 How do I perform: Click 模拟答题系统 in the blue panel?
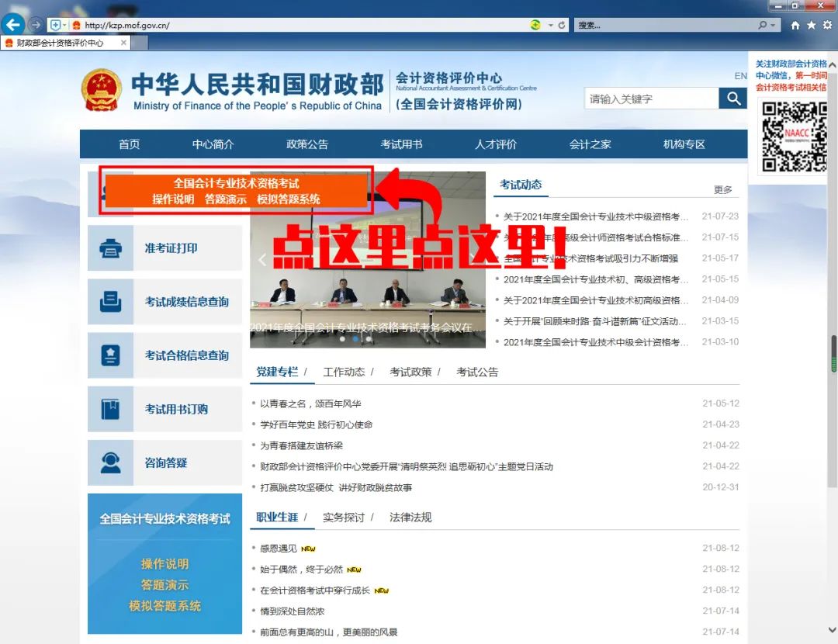pos(164,605)
